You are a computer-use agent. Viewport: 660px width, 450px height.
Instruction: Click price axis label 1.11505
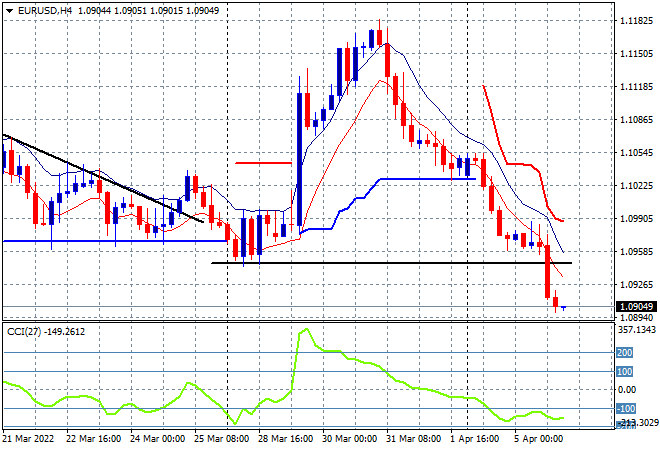pyautogui.click(x=636, y=53)
